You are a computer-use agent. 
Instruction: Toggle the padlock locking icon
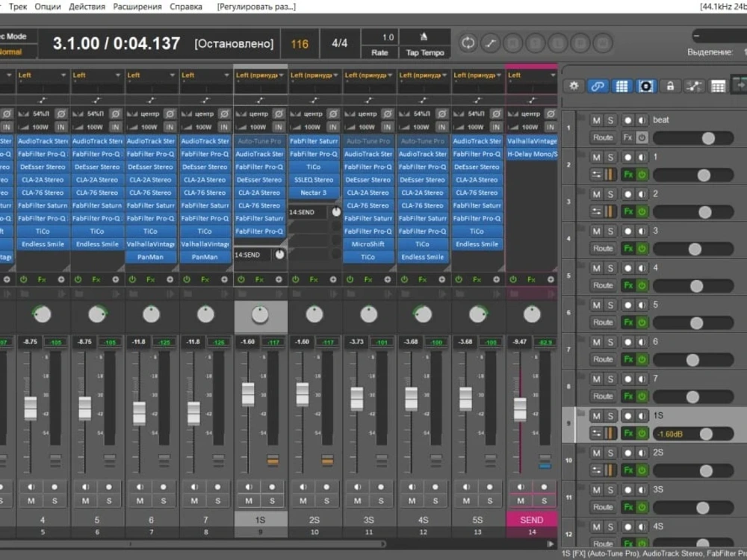[670, 86]
